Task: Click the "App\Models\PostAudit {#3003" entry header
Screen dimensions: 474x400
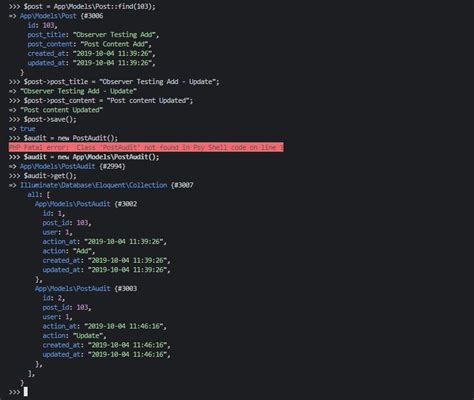Action: (86, 288)
